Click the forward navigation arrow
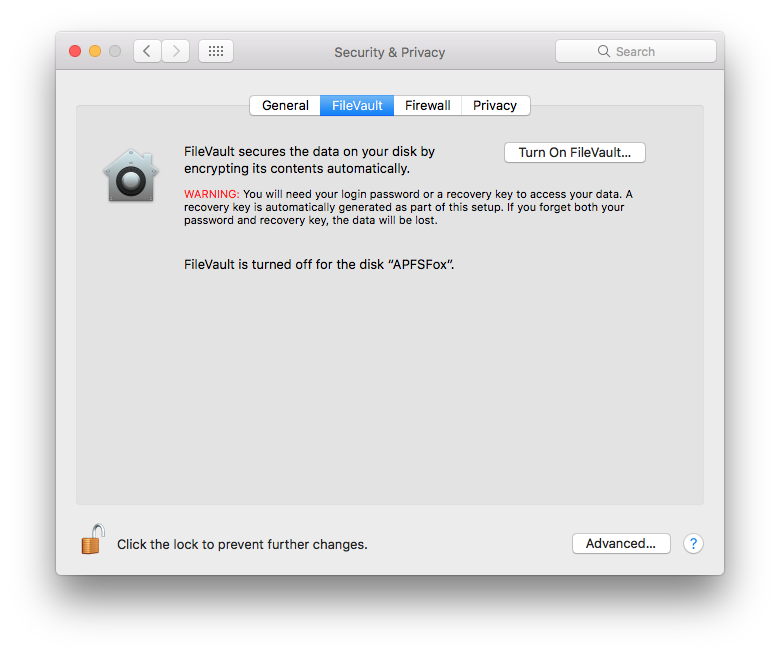 [176, 51]
